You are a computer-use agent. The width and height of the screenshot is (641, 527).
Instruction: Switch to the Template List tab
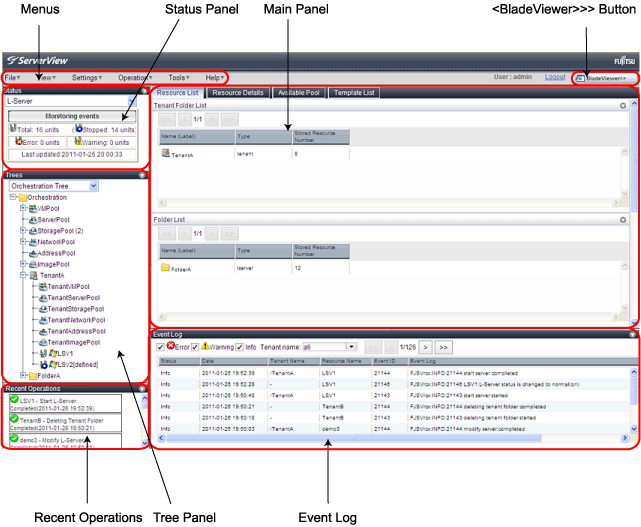pos(354,93)
